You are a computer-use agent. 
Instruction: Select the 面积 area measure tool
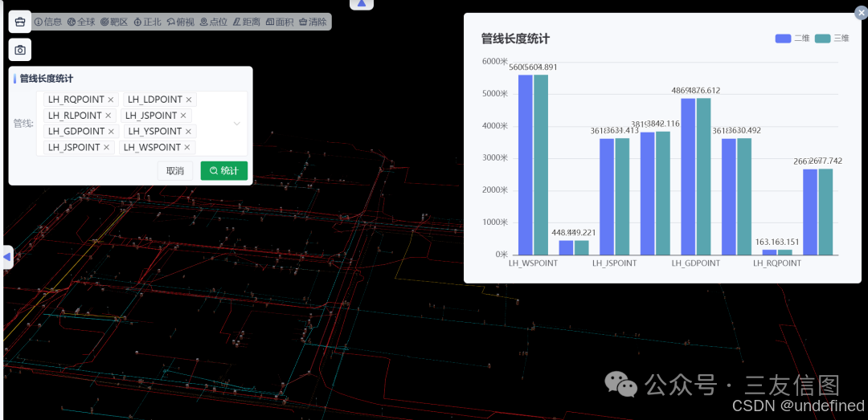click(x=280, y=22)
